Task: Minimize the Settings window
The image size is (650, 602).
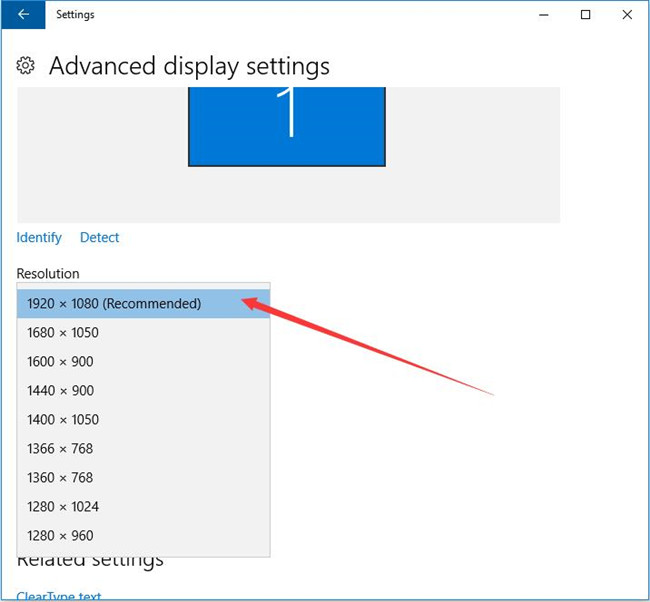Action: [x=544, y=15]
